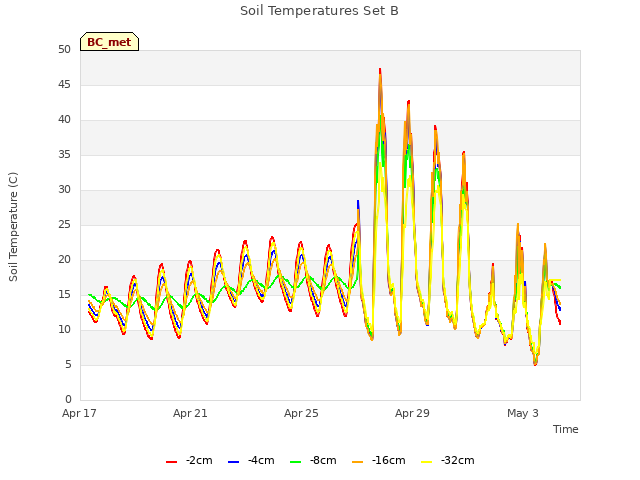Click the Soil Temperature (C) axis title
This screenshot has width=640, height=480.
tap(13, 227)
